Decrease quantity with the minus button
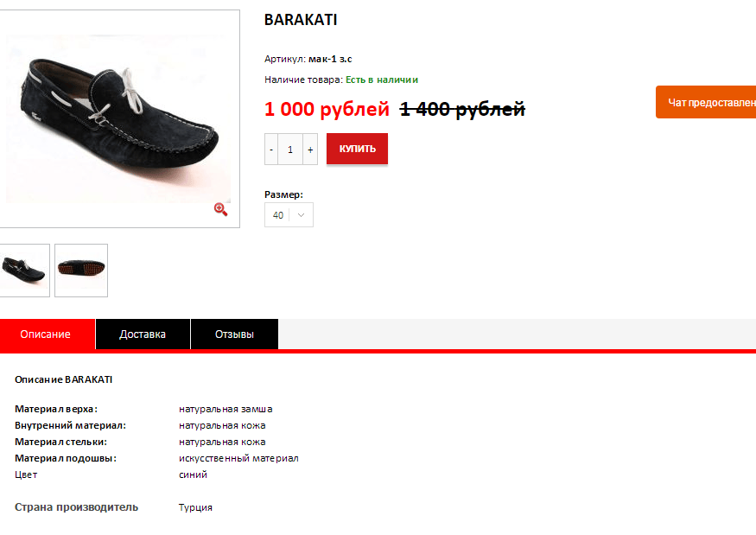756x535 pixels. click(x=271, y=150)
